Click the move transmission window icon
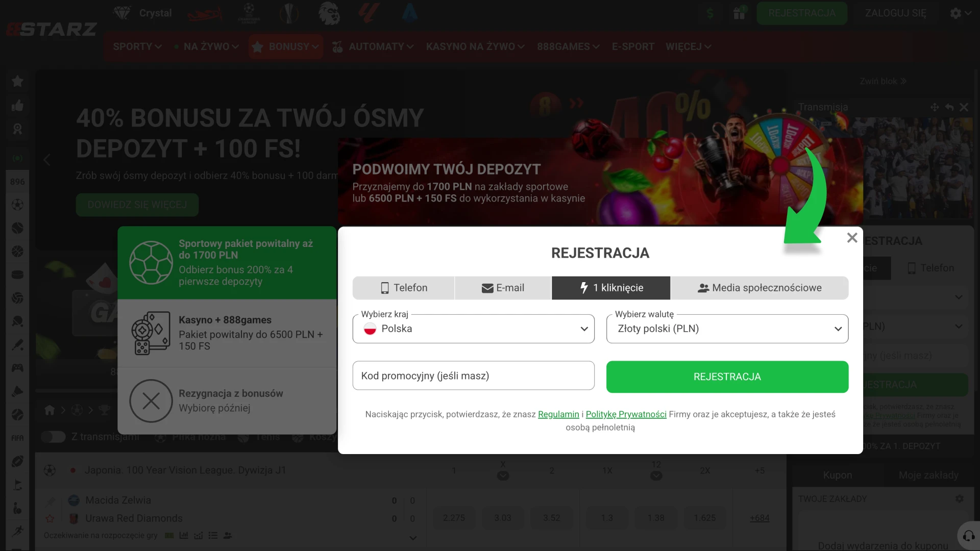980x551 pixels. click(935, 107)
